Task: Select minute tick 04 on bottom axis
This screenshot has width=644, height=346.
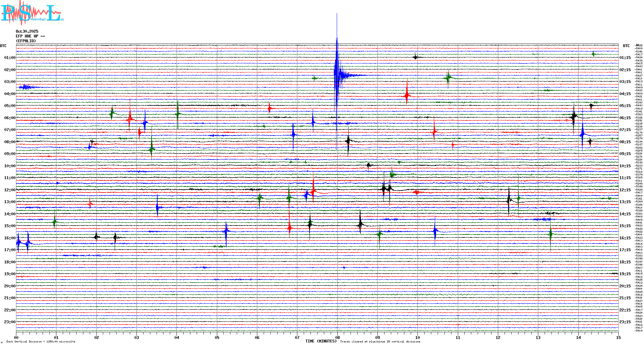Action: (177, 337)
